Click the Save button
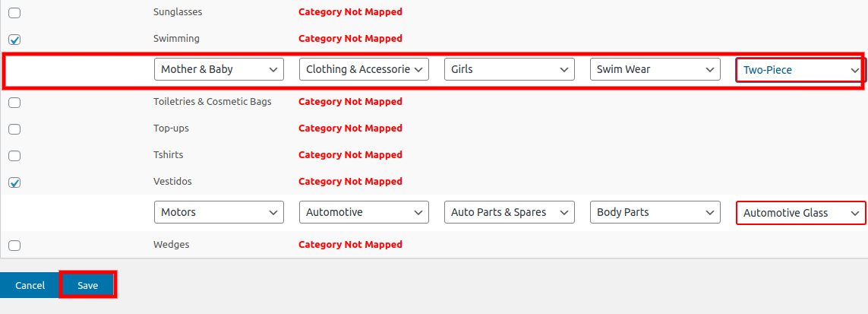The height and width of the screenshot is (314, 868). click(x=87, y=285)
